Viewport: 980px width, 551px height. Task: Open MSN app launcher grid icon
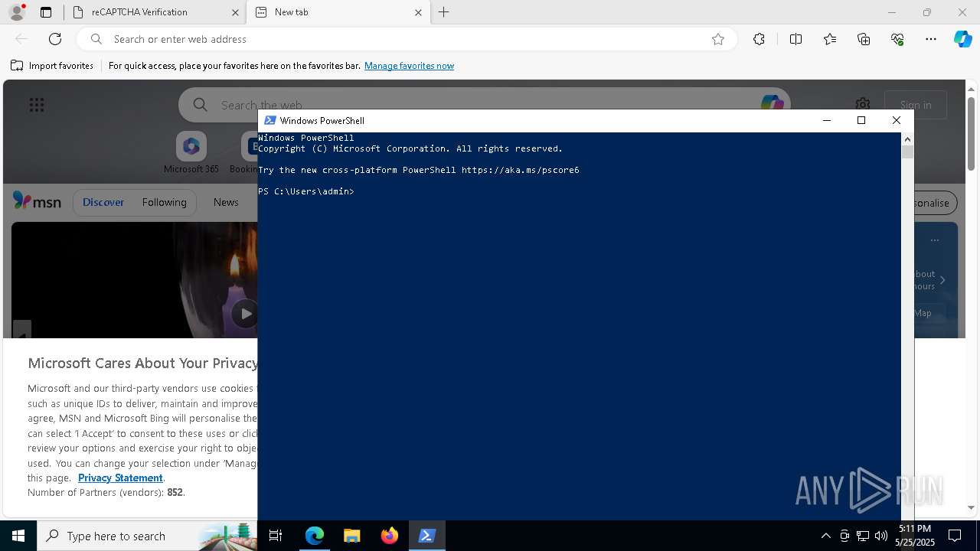click(x=37, y=105)
